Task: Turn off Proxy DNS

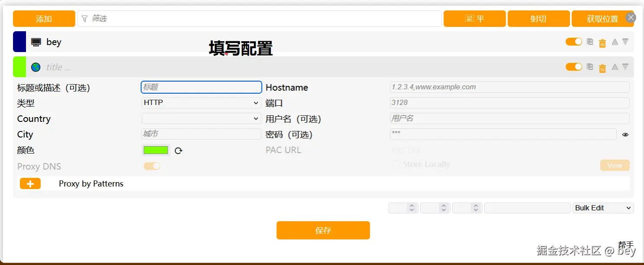Action: 152,166
